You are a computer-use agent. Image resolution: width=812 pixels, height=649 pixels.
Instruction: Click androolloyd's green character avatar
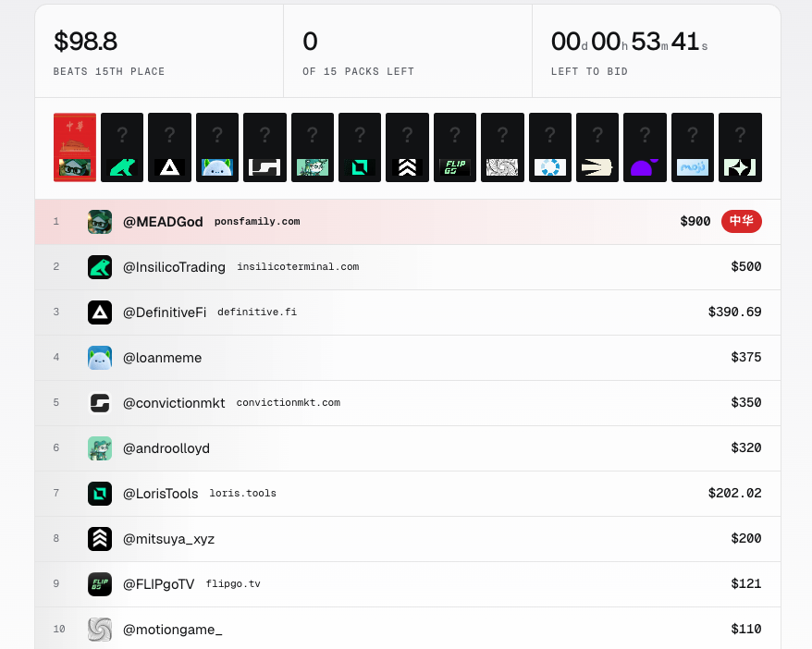(x=100, y=448)
